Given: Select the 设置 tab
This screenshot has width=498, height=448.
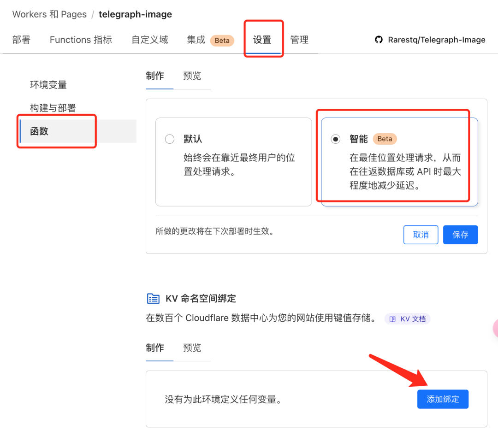Looking at the screenshot, I should pyautogui.click(x=262, y=40).
